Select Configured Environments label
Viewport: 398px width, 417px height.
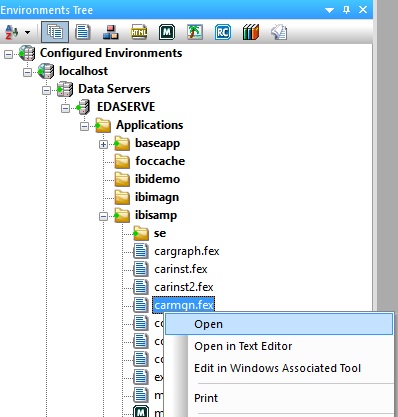(111, 53)
